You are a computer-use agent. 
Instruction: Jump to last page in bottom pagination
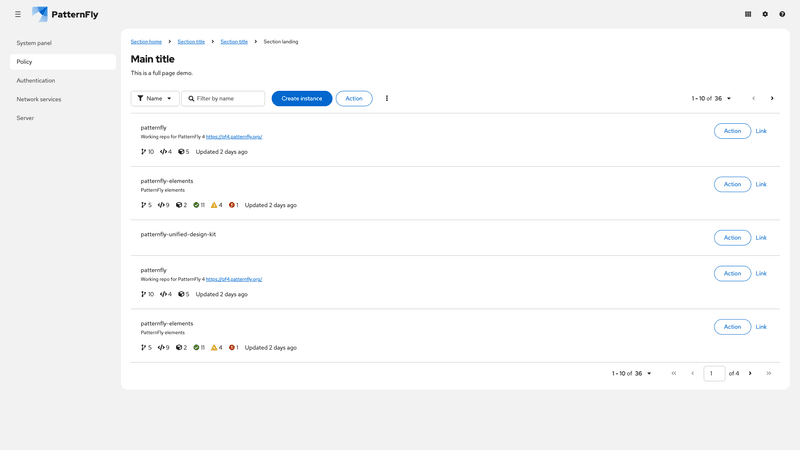point(769,373)
